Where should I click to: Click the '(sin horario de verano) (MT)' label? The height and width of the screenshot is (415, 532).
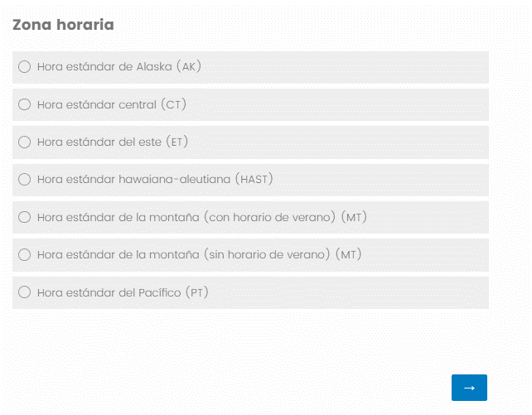pos(200,254)
